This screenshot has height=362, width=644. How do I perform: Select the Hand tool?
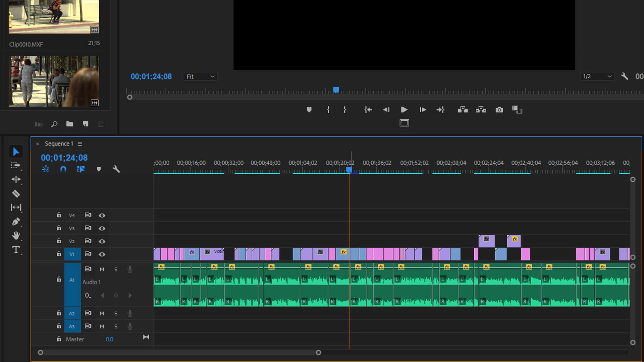[x=16, y=236]
